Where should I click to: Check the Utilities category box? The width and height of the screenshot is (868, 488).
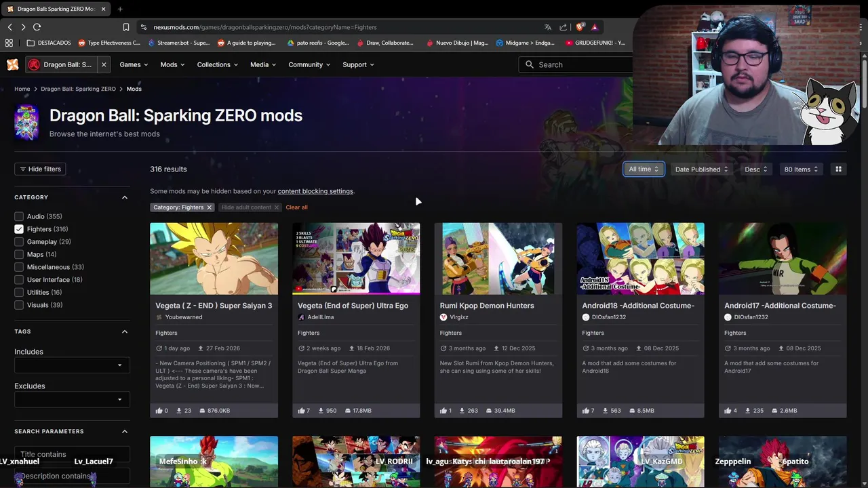19,292
